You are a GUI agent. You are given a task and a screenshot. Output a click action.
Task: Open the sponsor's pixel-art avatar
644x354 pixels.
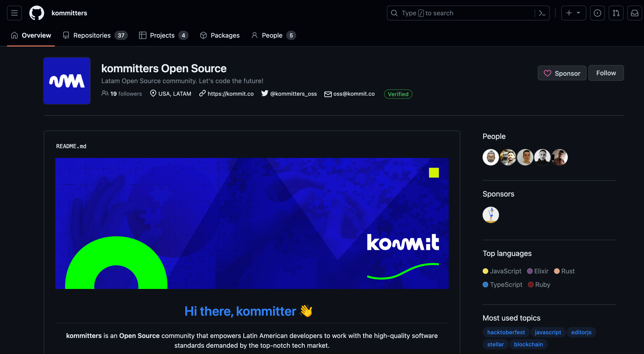click(491, 215)
